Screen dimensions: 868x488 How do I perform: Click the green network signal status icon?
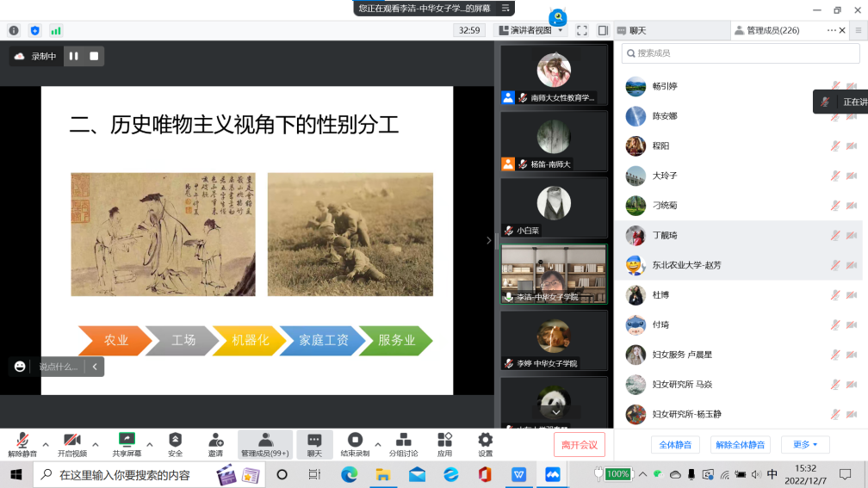tap(56, 30)
